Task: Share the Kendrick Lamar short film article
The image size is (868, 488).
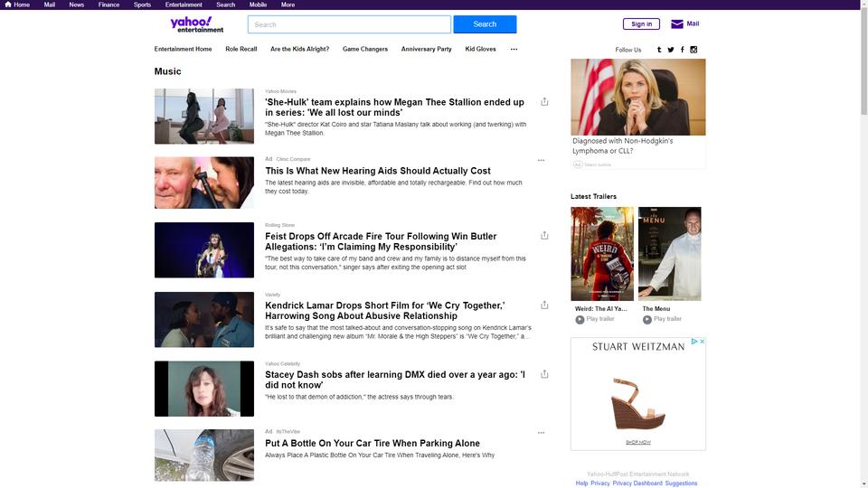Action: pos(544,305)
